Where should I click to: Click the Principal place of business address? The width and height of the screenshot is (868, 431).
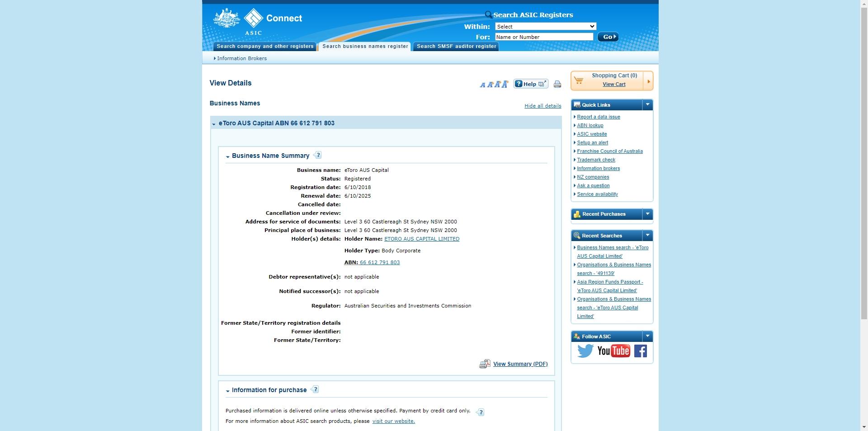coord(401,230)
